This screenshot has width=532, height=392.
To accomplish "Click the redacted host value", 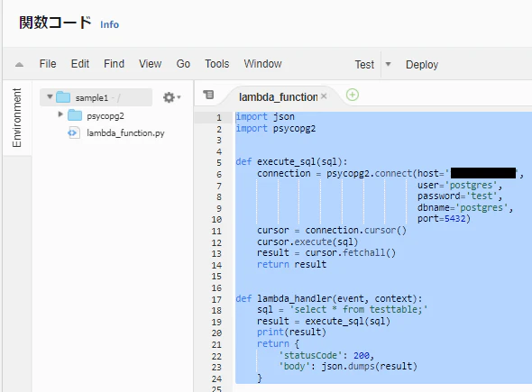I will 483,173.
